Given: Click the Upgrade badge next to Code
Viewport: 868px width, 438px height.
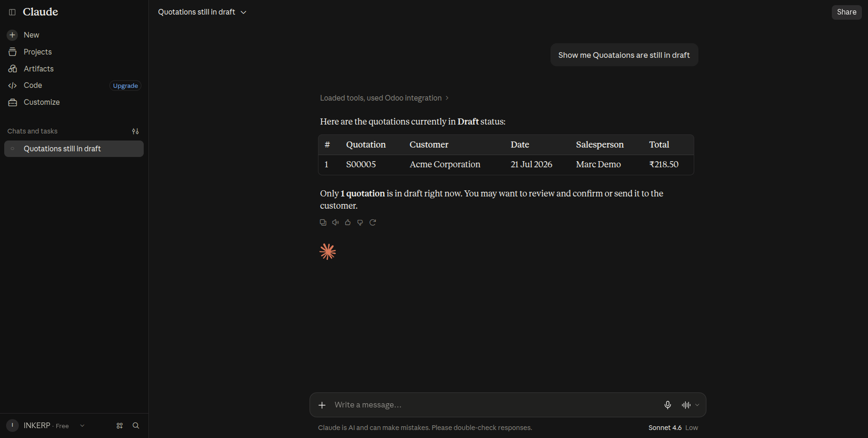Looking at the screenshot, I should (125, 86).
